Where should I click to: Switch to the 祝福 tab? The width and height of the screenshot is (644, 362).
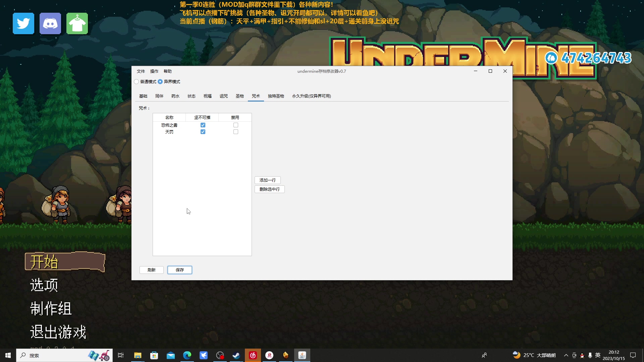[208, 96]
